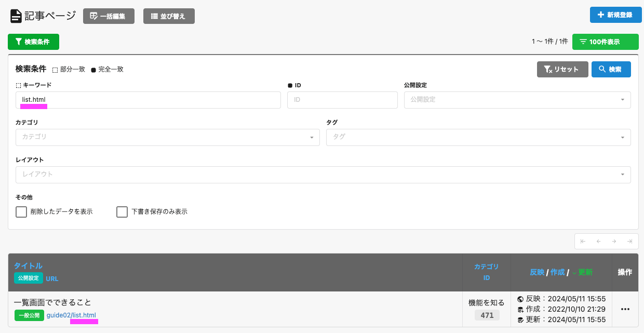Click the filter icon inside the 検索条件 button

pyautogui.click(x=19, y=42)
